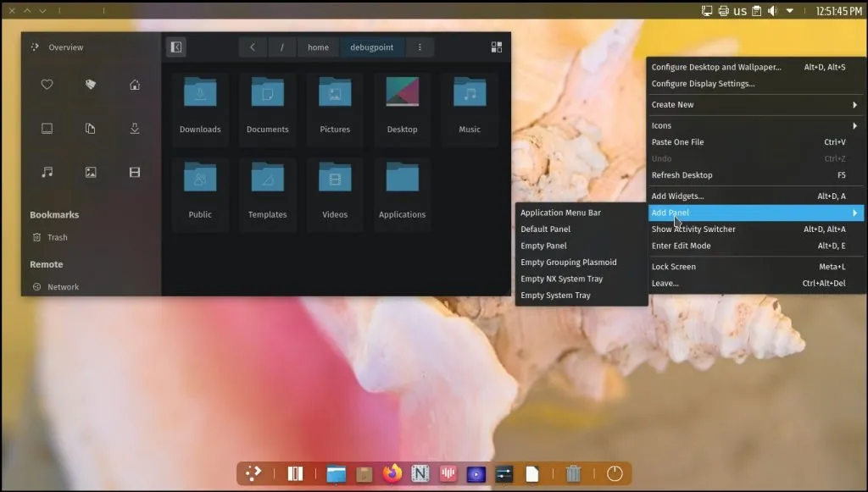
Task: Click the back arrow in the file manager
Action: coord(252,47)
